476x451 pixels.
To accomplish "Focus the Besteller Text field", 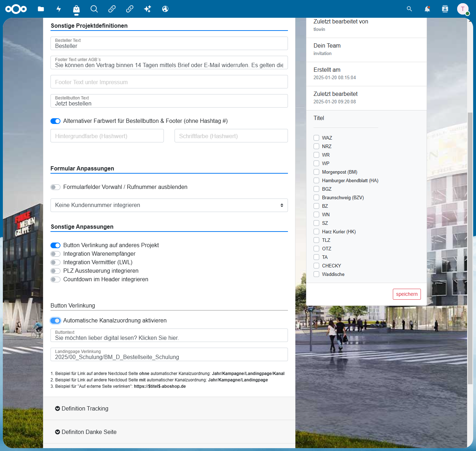I will point(169,43).
